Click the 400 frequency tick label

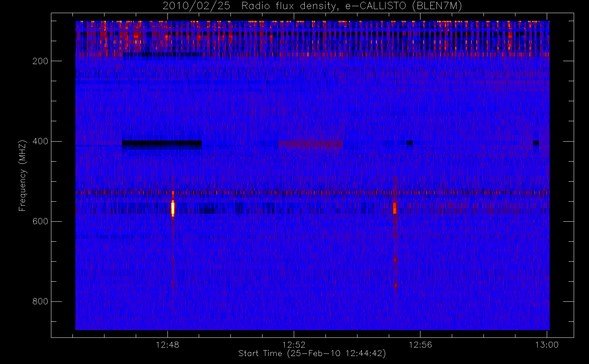(x=40, y=141)
